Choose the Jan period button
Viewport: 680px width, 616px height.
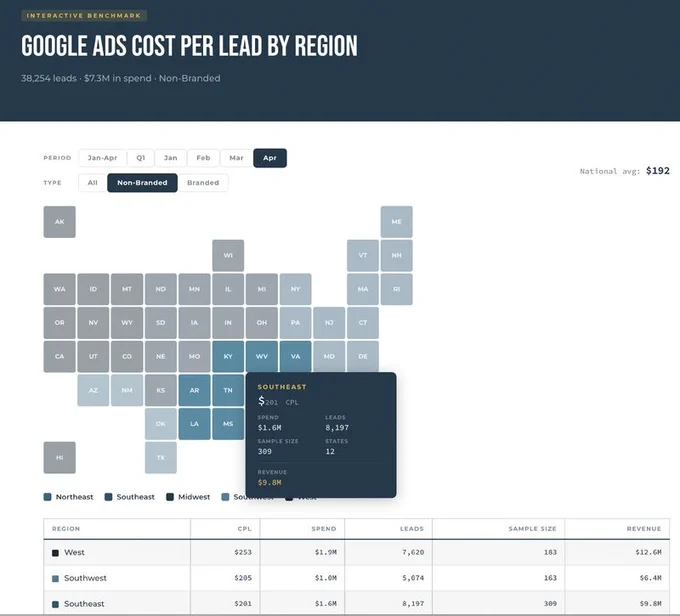170,158
